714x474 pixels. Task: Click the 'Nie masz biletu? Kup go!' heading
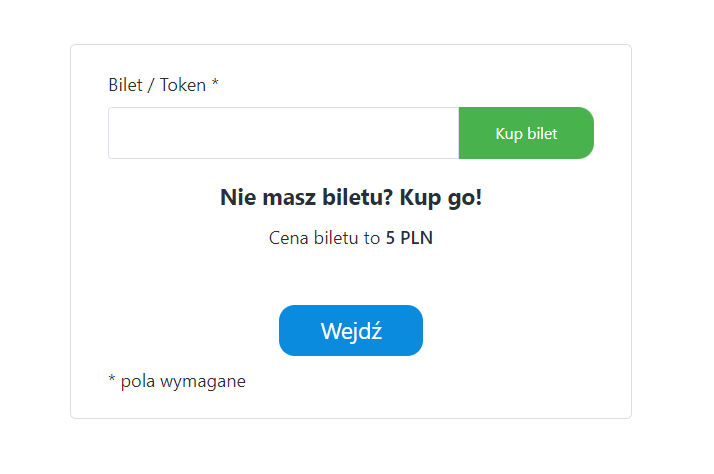[350, 197]
